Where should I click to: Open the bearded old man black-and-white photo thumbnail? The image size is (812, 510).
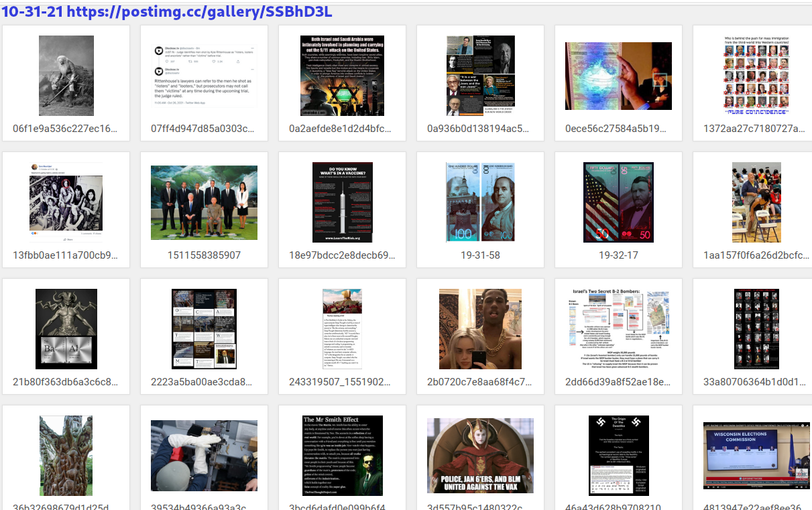click(x=66, y=76)
